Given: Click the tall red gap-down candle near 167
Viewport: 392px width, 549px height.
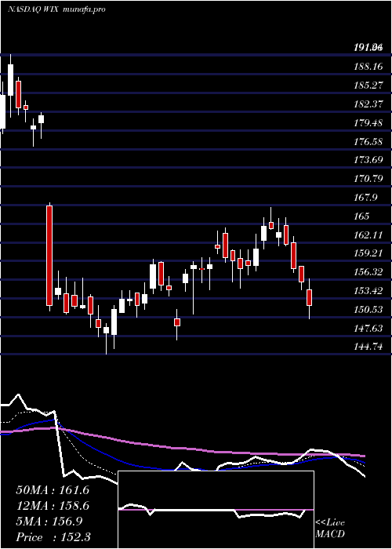Looking at the screenshot, I should [49, 256].
